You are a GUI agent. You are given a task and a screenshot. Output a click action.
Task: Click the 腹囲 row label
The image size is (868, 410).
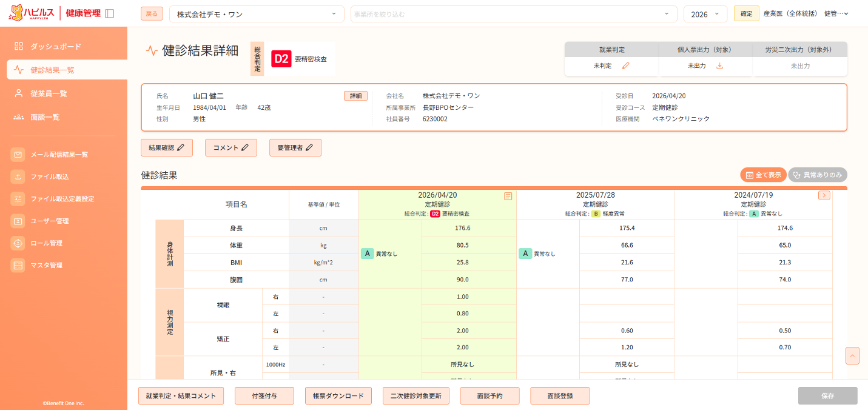pyautogui.click(x=236, y=280)
